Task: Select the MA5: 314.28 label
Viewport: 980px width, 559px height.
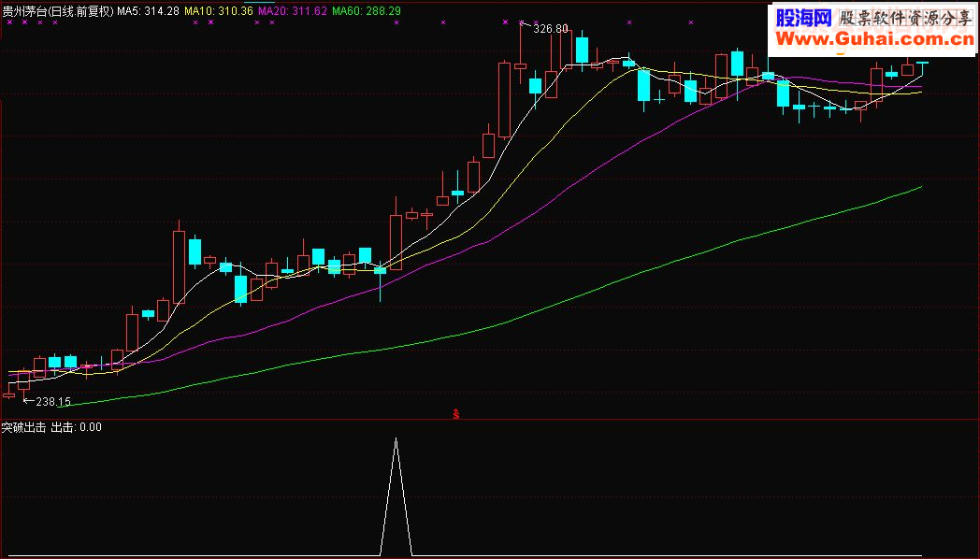Action: coord(148,11)
